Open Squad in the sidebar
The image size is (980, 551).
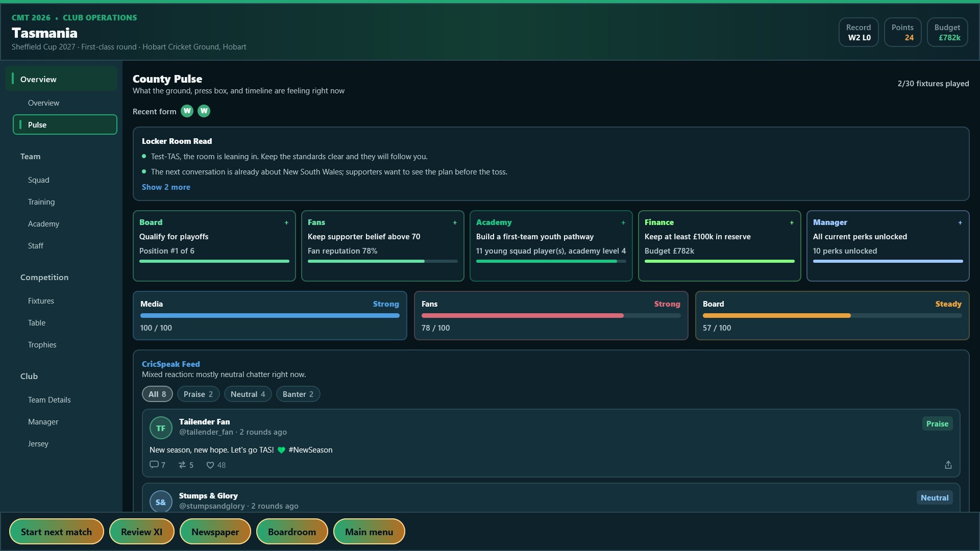tap(65, 180)
